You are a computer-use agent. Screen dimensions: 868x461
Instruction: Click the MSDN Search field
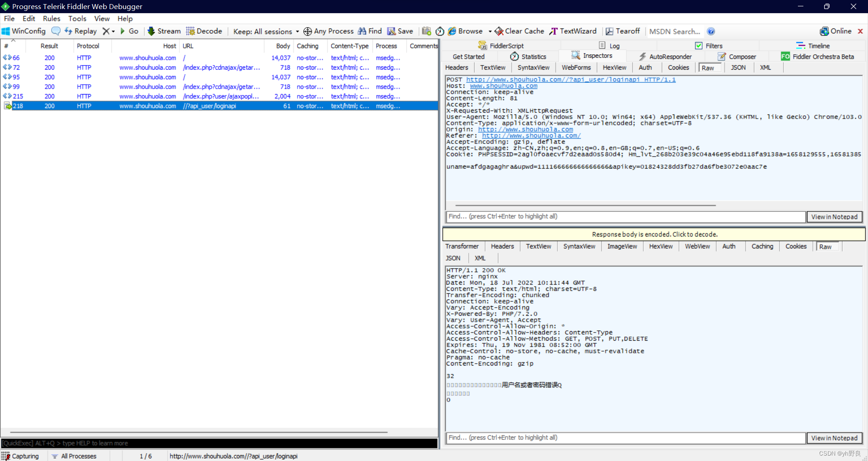click(x=675, y=31)
